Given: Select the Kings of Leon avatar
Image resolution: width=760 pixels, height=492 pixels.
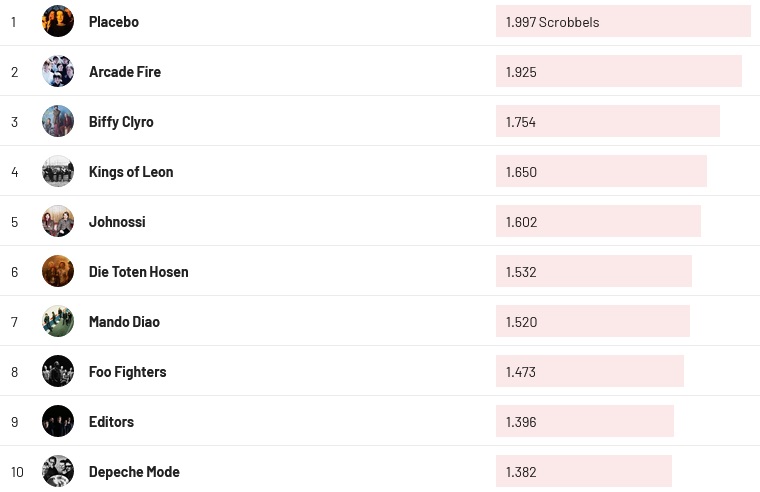Looking at the screenshot, I should (x=58, y=171).
